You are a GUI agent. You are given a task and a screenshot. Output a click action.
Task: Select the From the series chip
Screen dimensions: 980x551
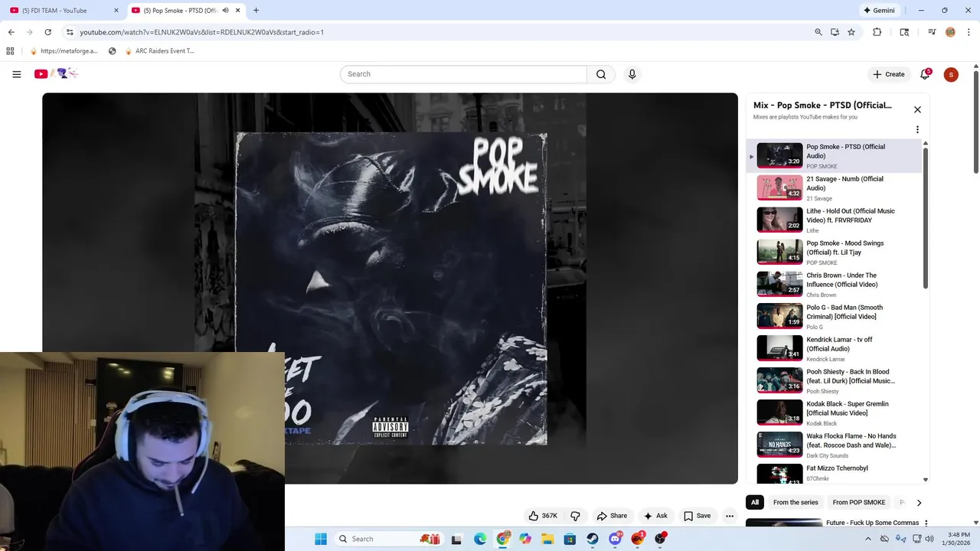[x=795, y=502]
